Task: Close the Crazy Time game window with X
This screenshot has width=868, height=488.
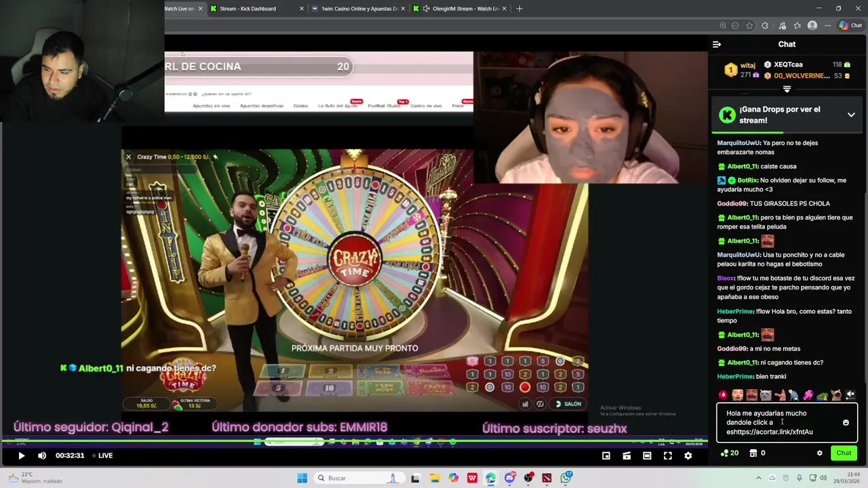Action: click(128, 157)
